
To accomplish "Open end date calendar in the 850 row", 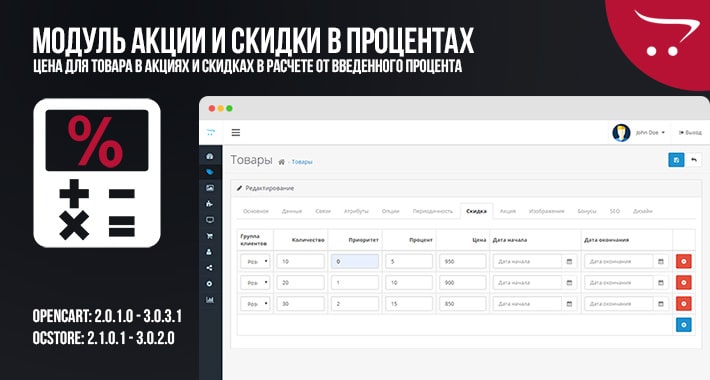I will 661,303.
